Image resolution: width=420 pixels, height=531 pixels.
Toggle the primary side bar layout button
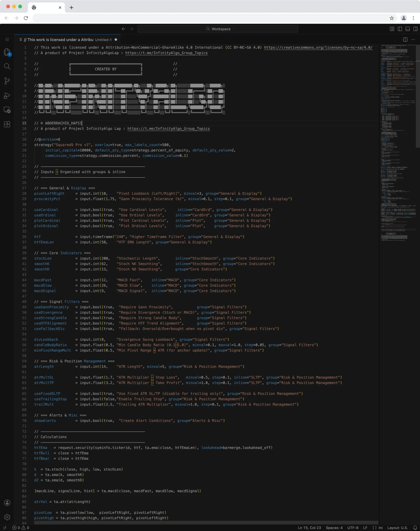[x=400, y=29]
